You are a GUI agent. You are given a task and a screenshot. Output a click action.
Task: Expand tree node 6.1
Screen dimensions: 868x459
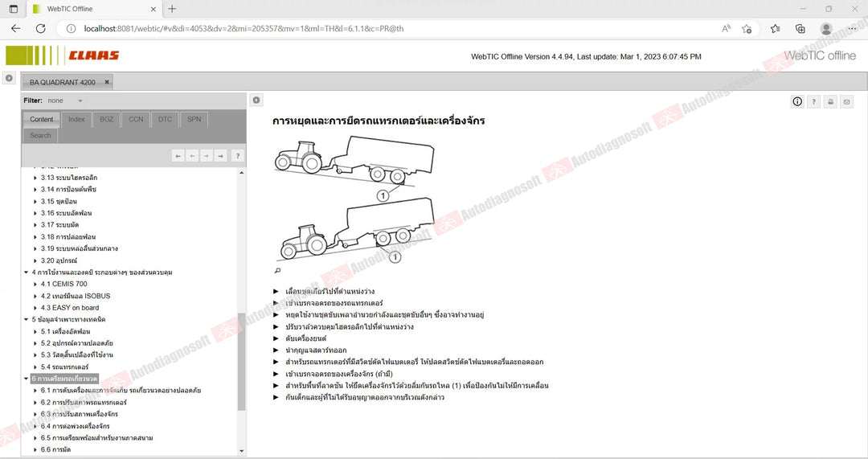(x=35, y=391)
